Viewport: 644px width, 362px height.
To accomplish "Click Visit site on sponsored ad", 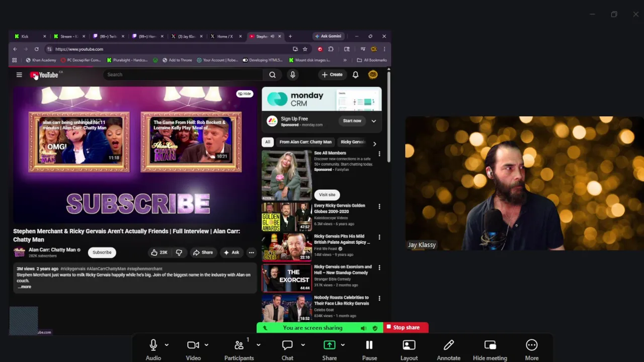I will pyautogui.click(x=327, y=195).
